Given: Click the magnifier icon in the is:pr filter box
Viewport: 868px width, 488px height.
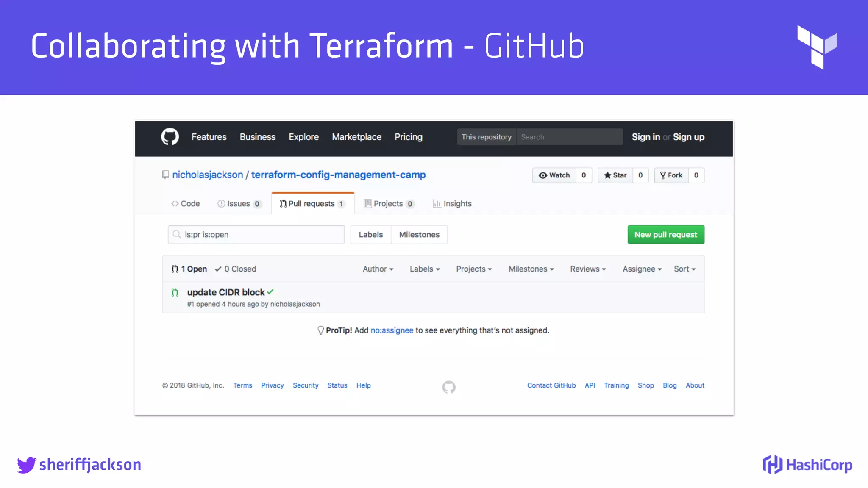Looking at the screenshot, I should 177,234.
